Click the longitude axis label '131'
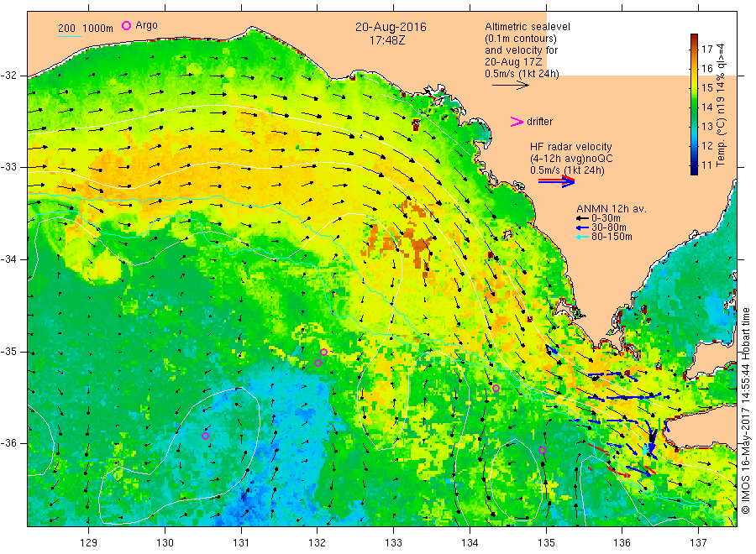Image resolution: width=756 pixels, height=554 pixels. pos(241,543)
